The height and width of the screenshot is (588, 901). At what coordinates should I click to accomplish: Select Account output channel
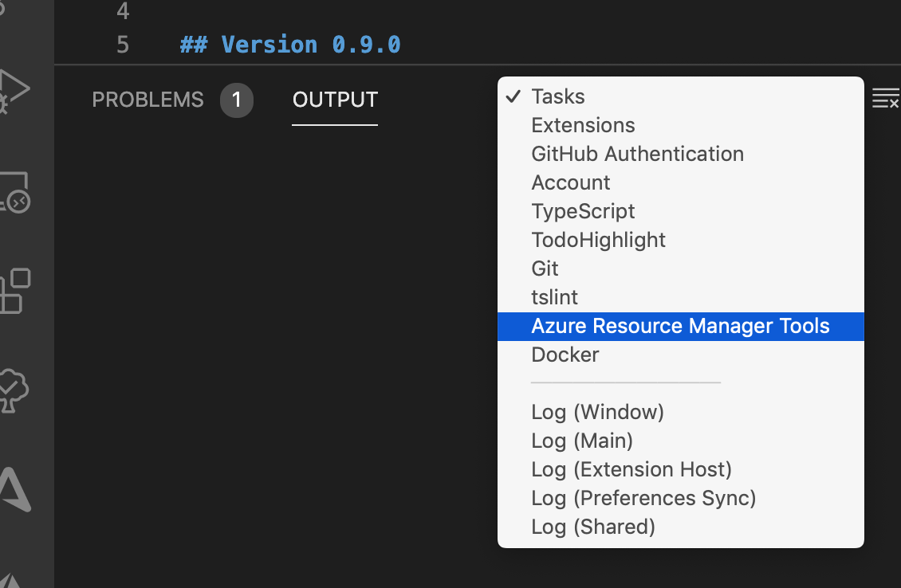click(x=680, y=182)
